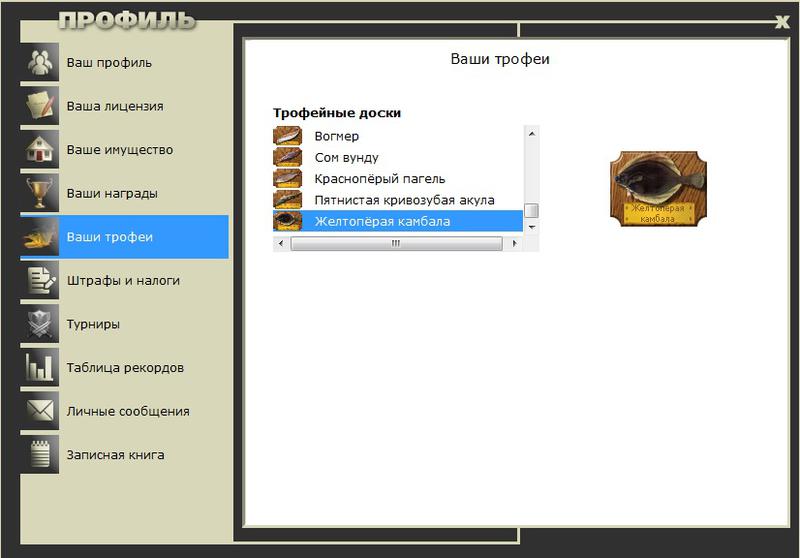This screenshot has height=558, width=800.
Task: Open the Ваш профиль section
Action: (x=124, y=62)
